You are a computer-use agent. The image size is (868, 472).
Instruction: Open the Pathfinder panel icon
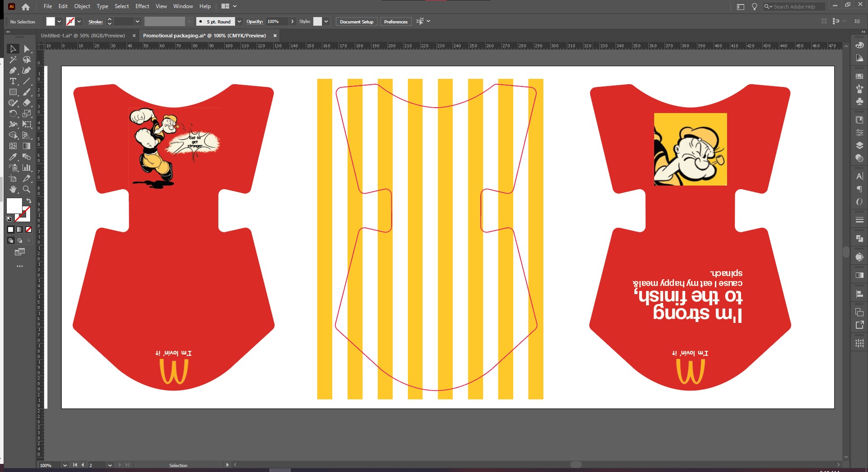pos(859,238)
